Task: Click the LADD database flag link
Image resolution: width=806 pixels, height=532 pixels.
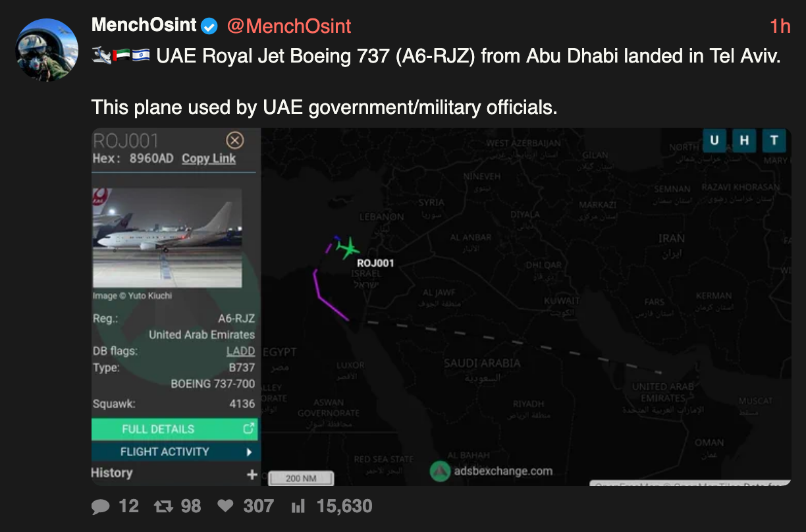Action: tap(240, 351)
